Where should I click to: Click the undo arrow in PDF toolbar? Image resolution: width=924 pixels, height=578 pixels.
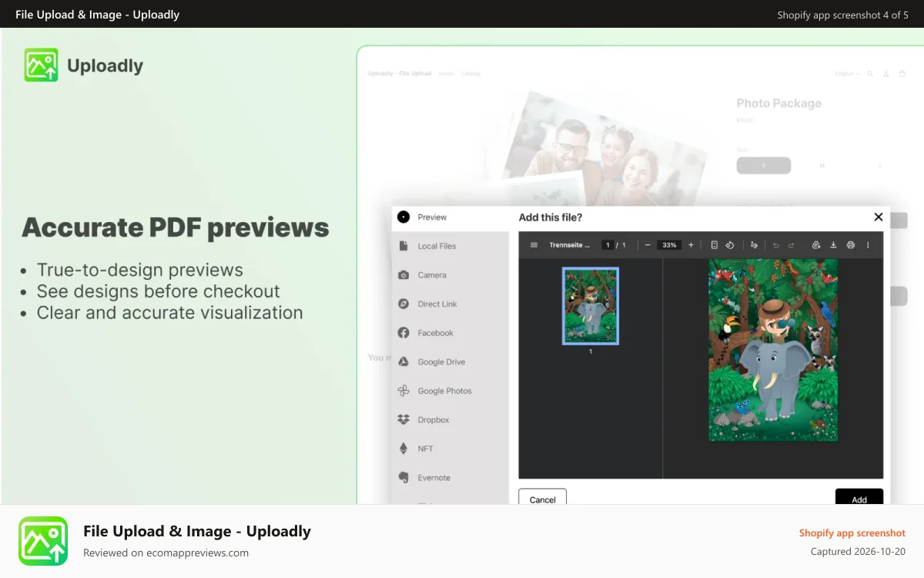[x=775, y=245]
